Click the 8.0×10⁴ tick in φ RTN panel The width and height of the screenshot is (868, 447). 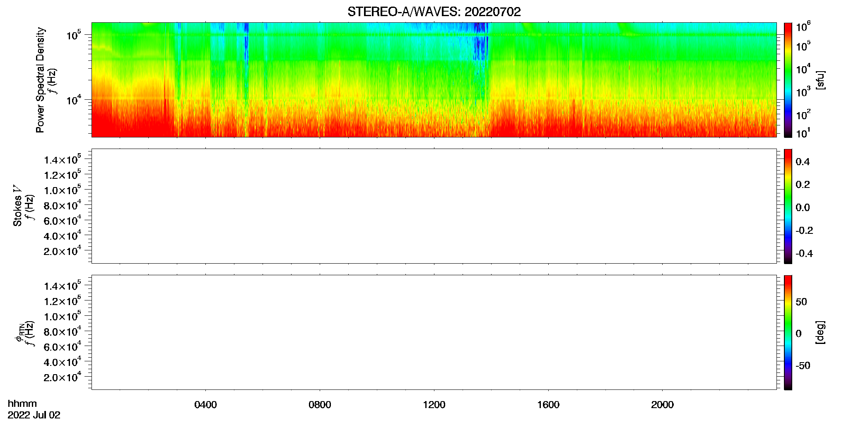point(63,331)
